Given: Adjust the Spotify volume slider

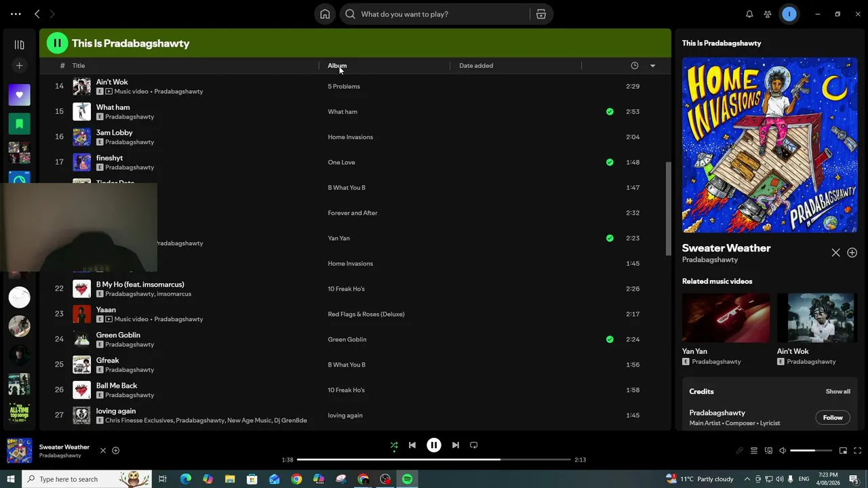Looking at the screenshot, I should 811,451.
